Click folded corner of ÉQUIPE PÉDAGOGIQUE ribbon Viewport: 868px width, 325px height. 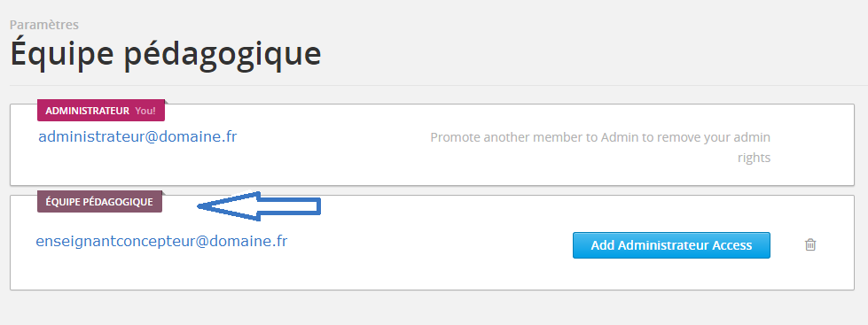click(164, 193)
